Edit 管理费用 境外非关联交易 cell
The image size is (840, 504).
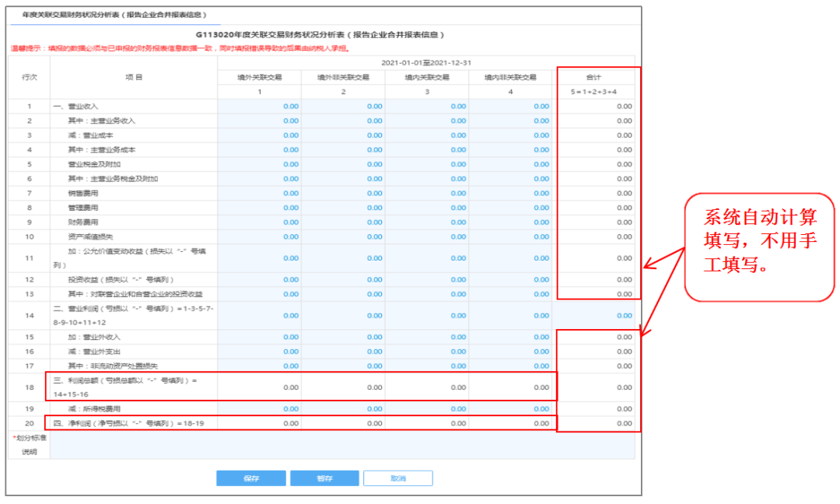(343, 207)
